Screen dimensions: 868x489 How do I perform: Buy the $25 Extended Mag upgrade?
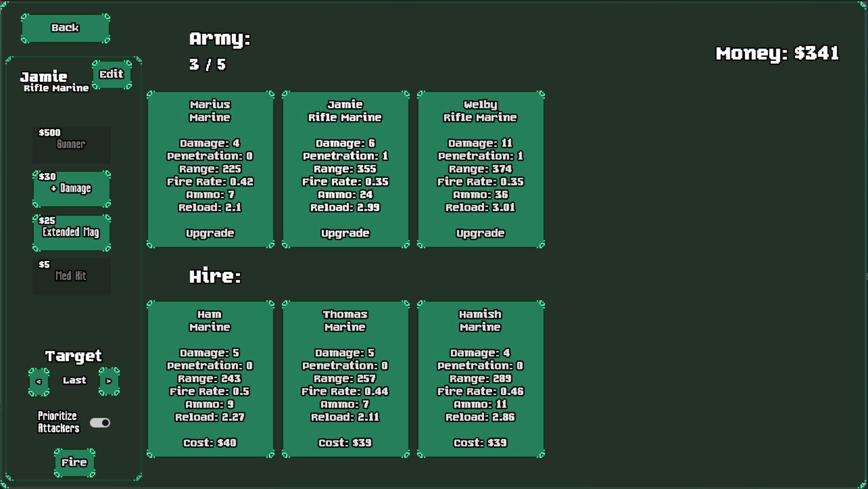click(71, 232)
